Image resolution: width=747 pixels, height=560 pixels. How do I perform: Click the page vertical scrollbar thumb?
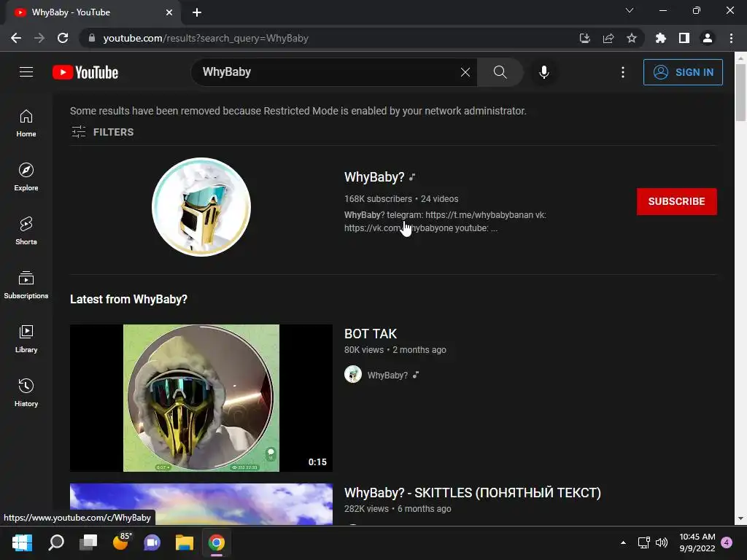point(740,92)
